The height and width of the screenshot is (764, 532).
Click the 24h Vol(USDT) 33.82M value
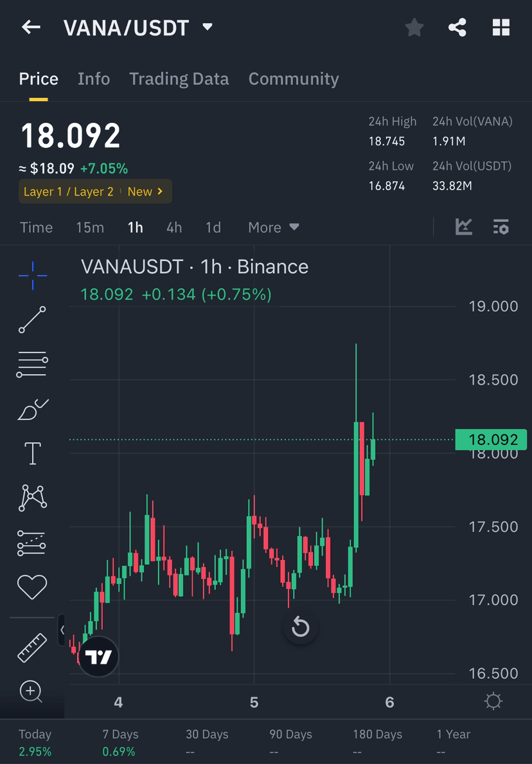(x=452, y=186)
